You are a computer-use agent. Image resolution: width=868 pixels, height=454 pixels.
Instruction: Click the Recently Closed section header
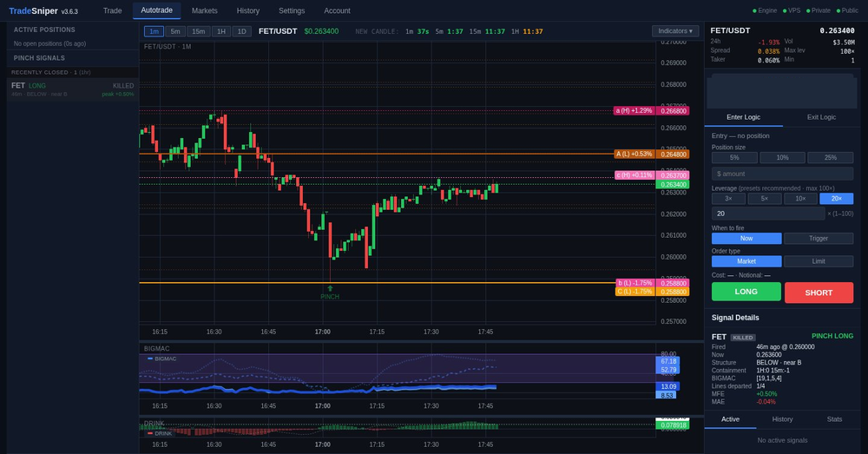(51, 73)
